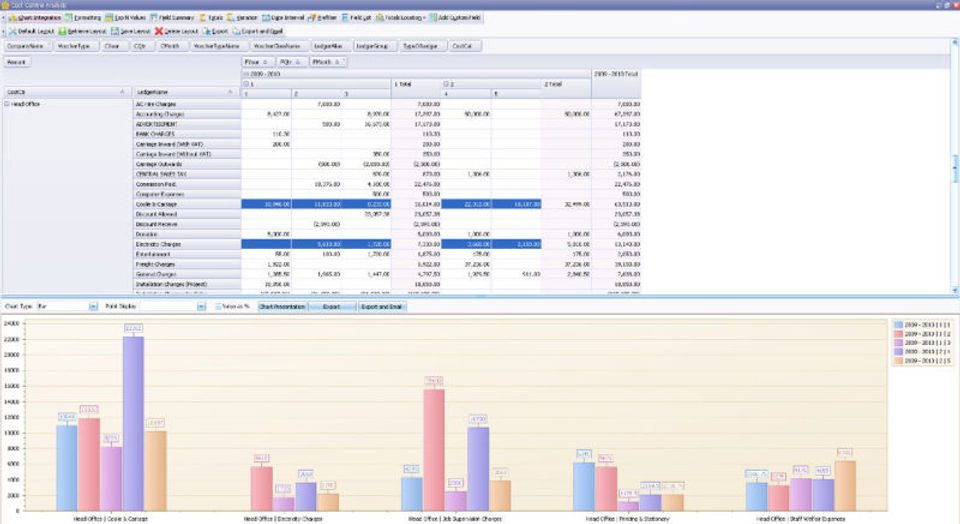The image size is (960, 524).
Task: Click Retrieve Layout
Action: point(83,31)
